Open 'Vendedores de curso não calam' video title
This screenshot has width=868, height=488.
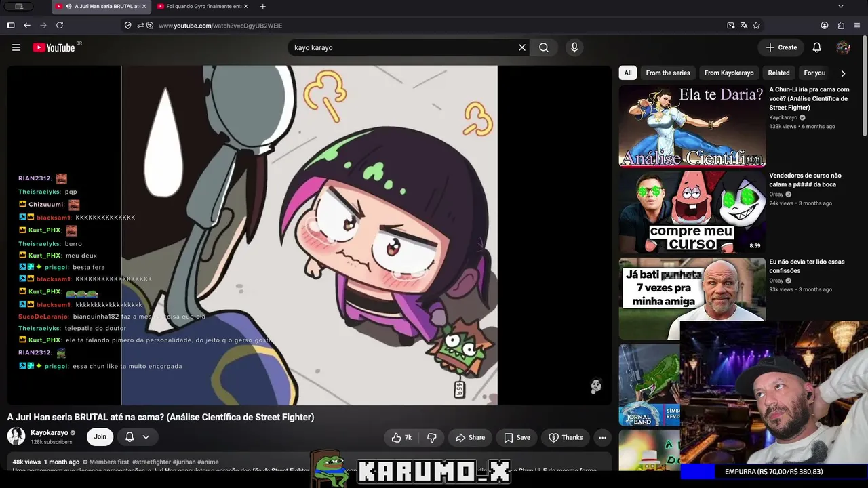click(805, 180)
